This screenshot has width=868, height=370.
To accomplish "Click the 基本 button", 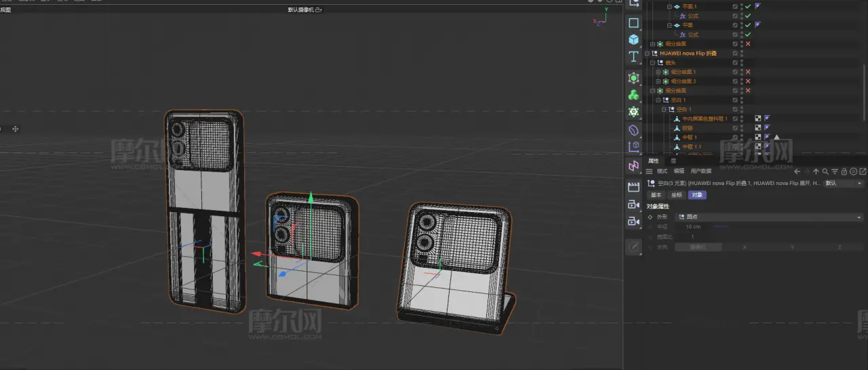I will 656,195.
